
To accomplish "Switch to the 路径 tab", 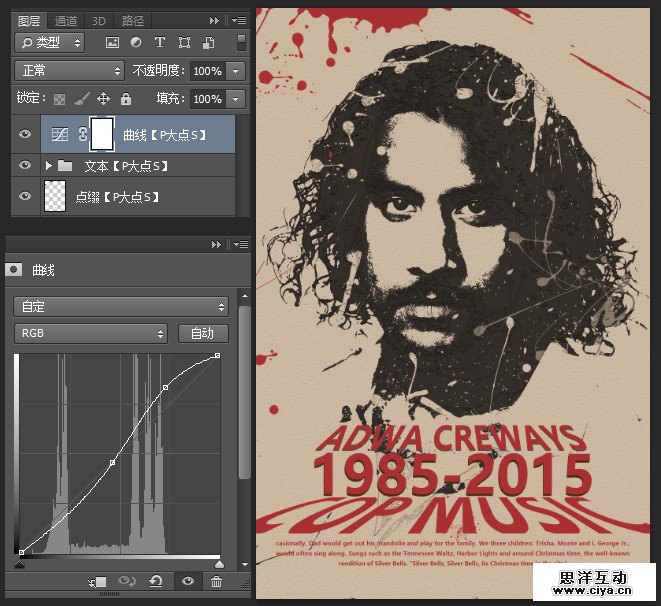I will pyautogui.click(x=133, y=21).
